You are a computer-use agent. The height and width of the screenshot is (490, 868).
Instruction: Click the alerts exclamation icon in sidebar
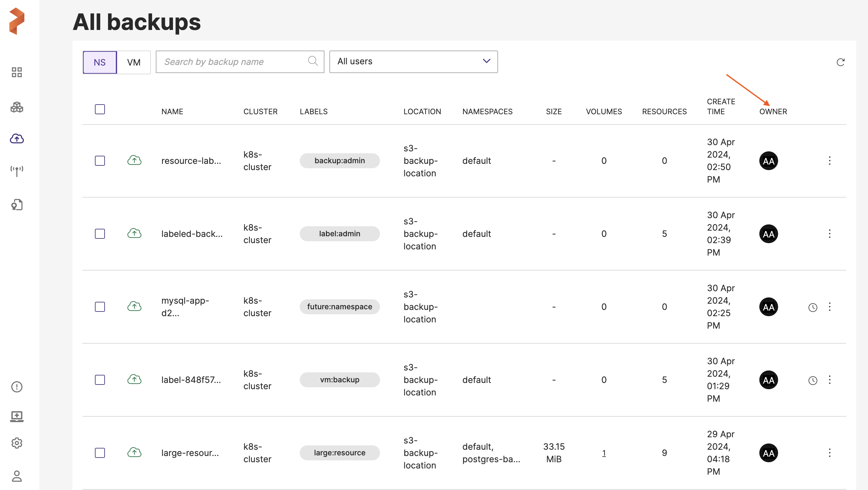pos(17,387)
